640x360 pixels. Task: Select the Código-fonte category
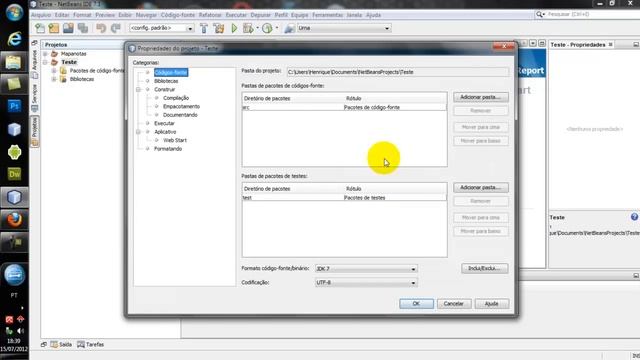pyautogui.click(x=171, y=72)
